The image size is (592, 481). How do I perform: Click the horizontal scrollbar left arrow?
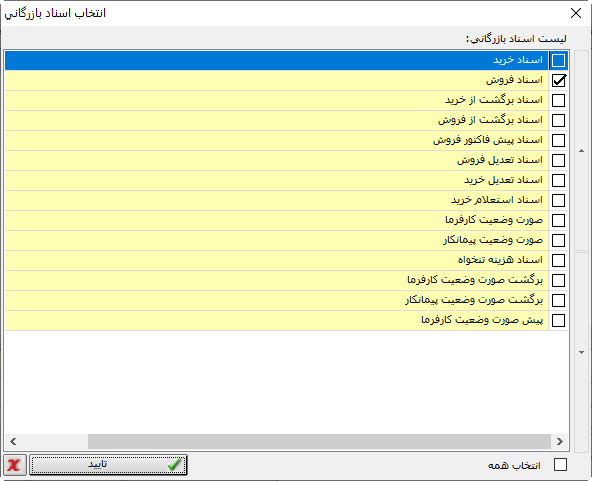[x=13, y=441]
